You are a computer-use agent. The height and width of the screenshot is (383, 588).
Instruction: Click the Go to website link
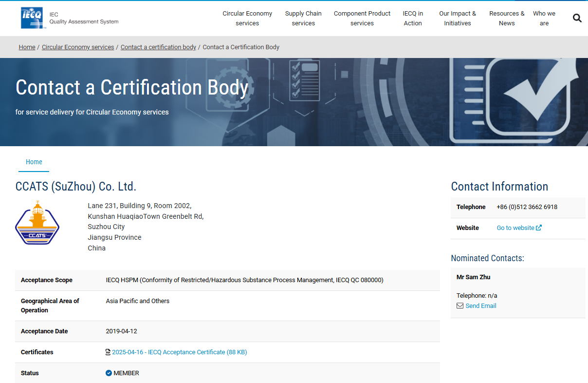515,228
